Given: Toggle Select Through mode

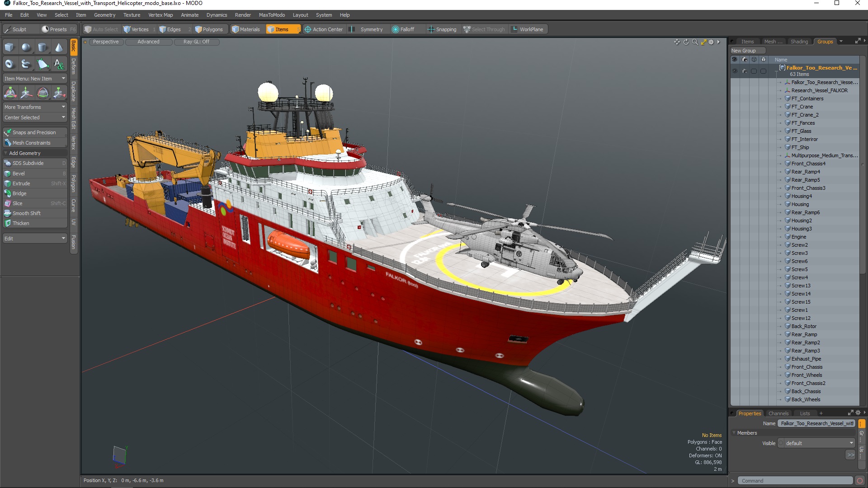Looking at the screenshot, I should 484,29.
